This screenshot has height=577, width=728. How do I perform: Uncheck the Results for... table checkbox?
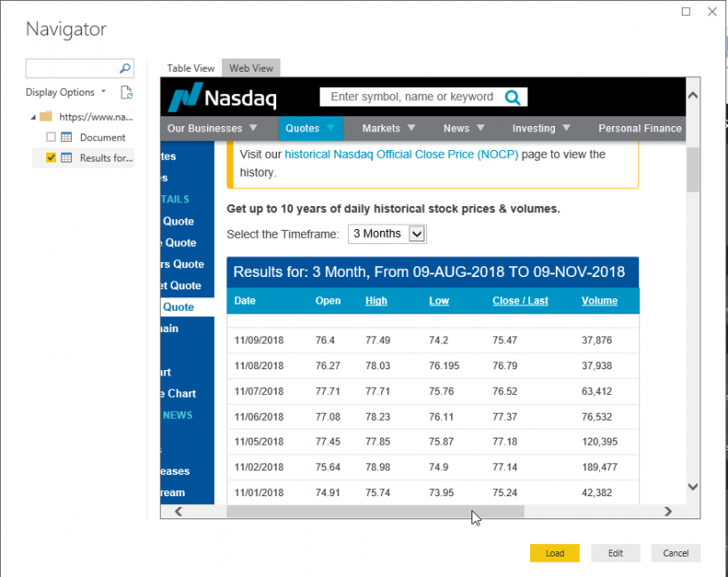[x=51, y=158]
